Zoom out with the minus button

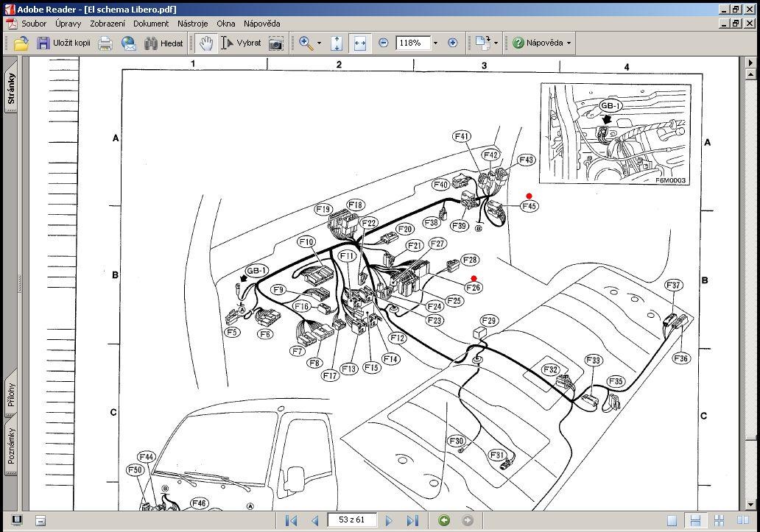click(383, 43)
